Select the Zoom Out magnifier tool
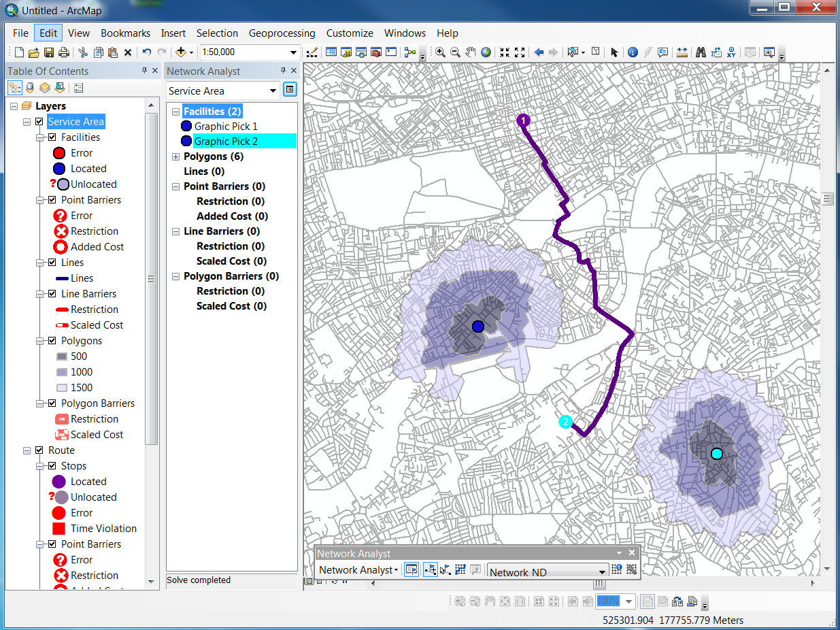The image size is (840, 630). (455, 52)
